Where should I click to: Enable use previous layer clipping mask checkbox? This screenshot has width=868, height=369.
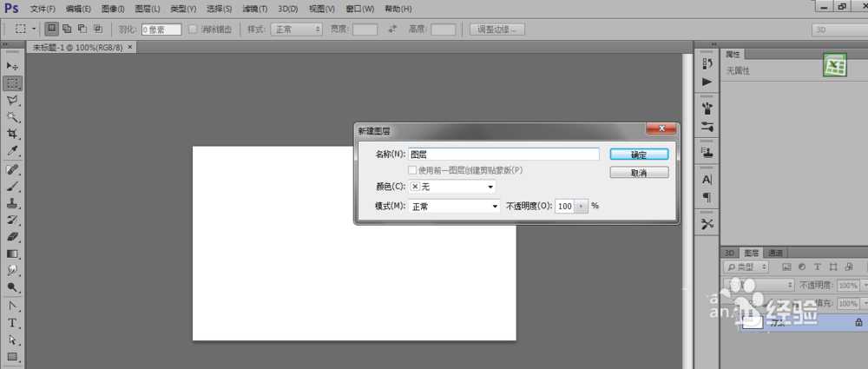point(412,170)
